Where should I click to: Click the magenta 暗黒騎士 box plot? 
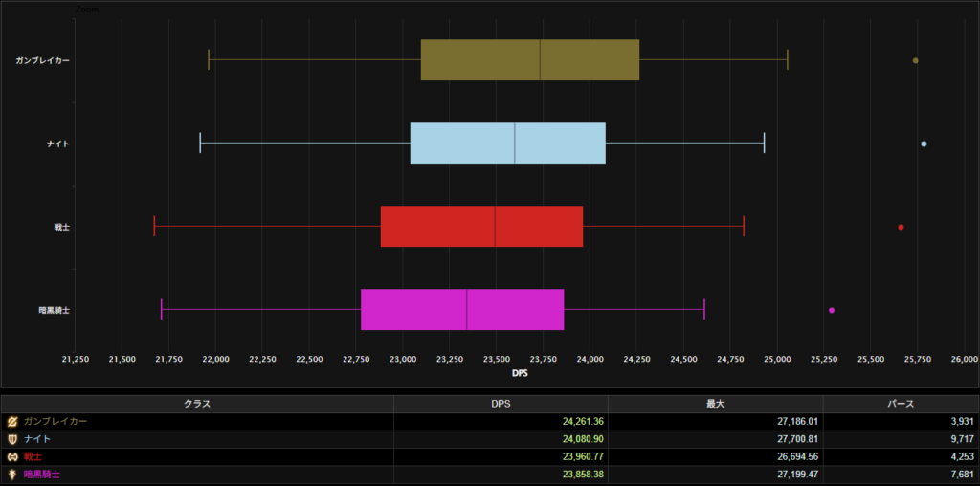(462, 310)
